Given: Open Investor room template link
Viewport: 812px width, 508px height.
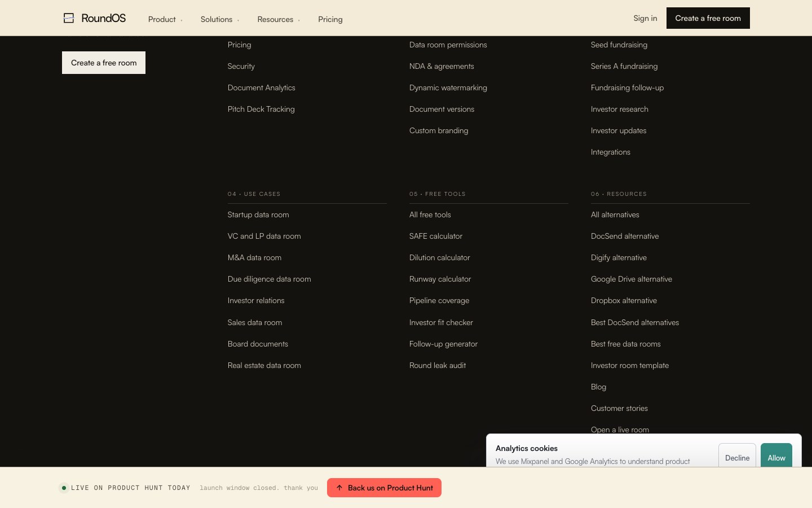Looking at the screenshot, I should (630, 365).
